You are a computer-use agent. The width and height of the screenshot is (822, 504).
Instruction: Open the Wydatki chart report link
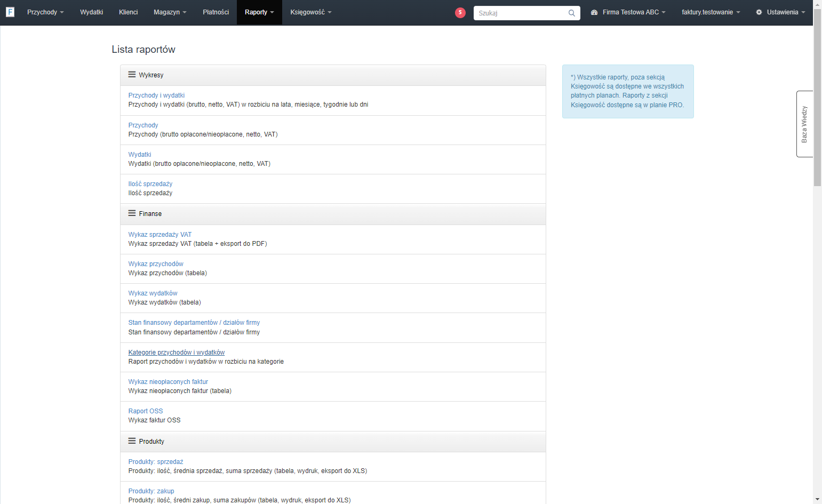click(x=140, y=155)
